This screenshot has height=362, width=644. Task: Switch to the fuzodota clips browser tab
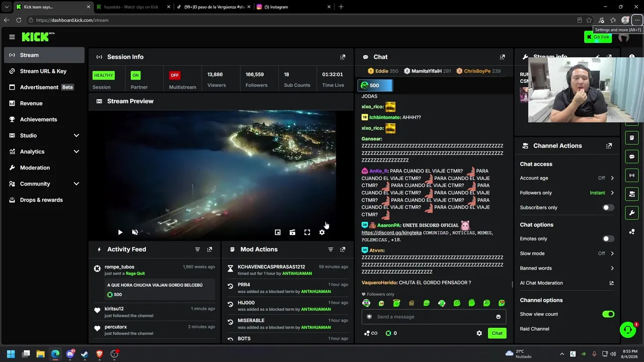click(x=133, y=7)
